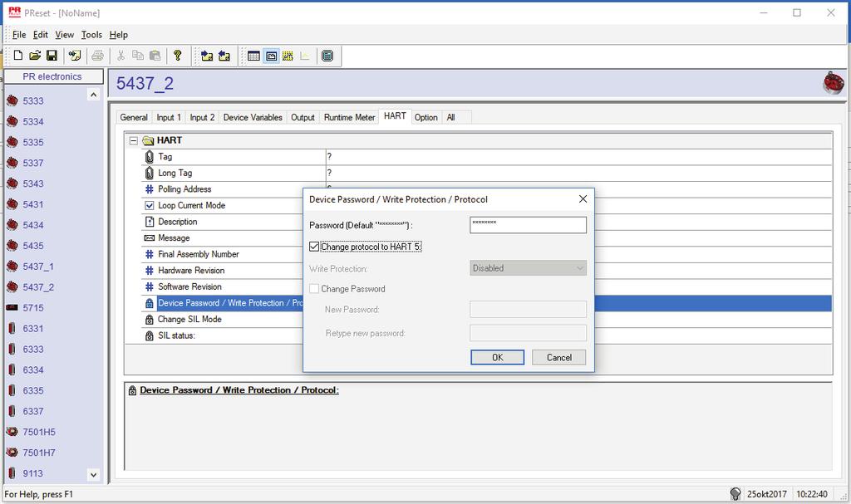Click the second folder-arrow transfer icon

click(224, 56)
